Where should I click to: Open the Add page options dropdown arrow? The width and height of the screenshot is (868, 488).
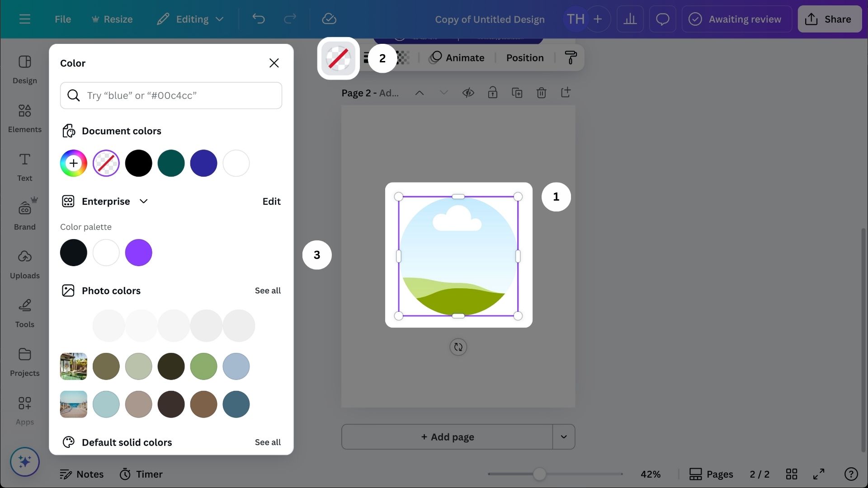[563, 436]
